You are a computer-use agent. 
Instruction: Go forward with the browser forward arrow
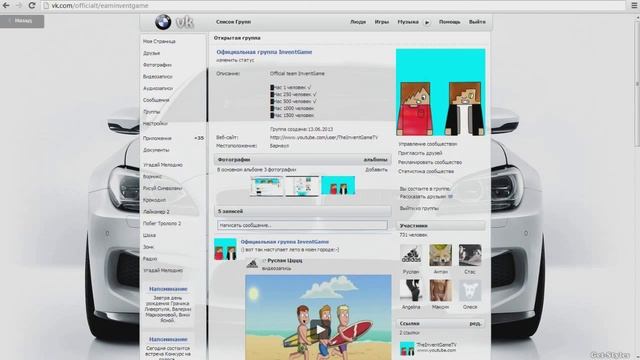19,6
